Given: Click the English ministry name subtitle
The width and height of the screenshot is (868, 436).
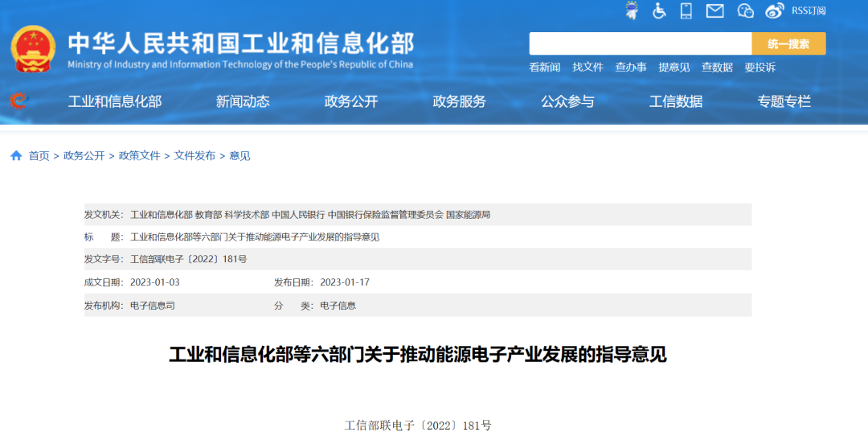Looking at the screenshot, I should 240,64.
